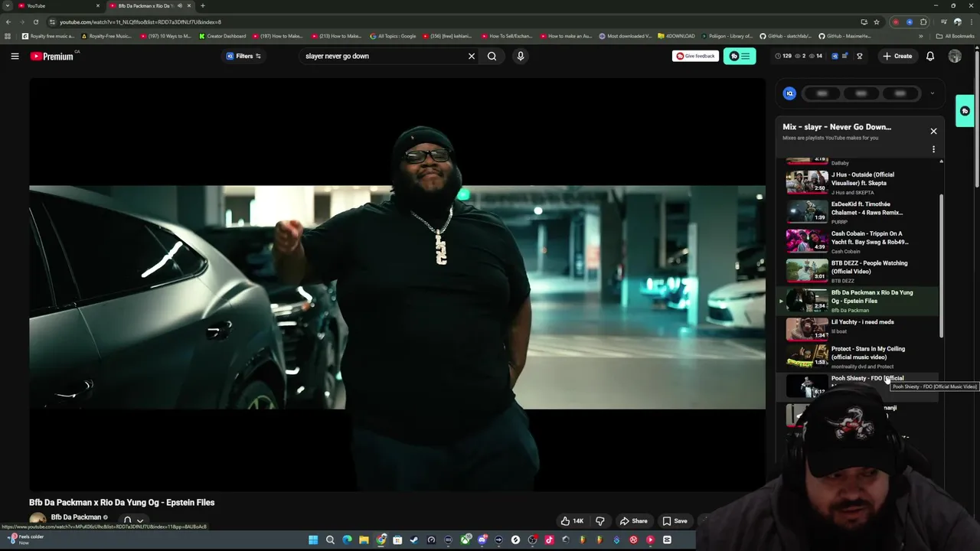Play 'Cash Cobain - Trippin On A Yacht'
980x551 pixels.
[x=857, y=241]
